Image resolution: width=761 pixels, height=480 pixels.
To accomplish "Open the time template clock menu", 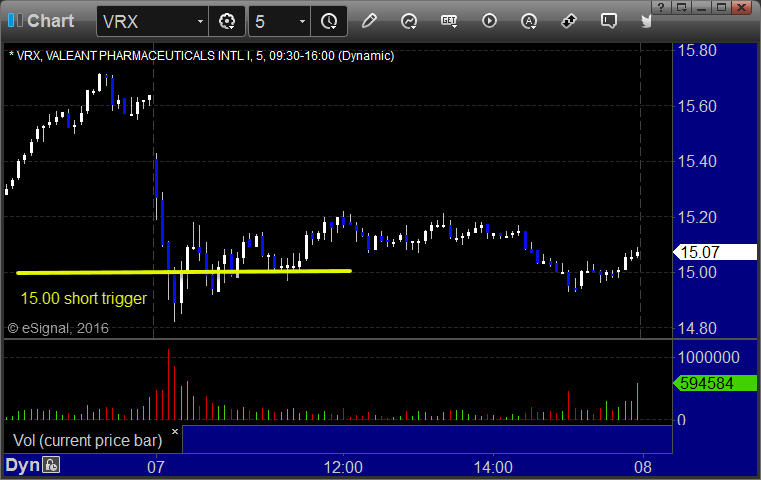I will click(x=329, y=21).
